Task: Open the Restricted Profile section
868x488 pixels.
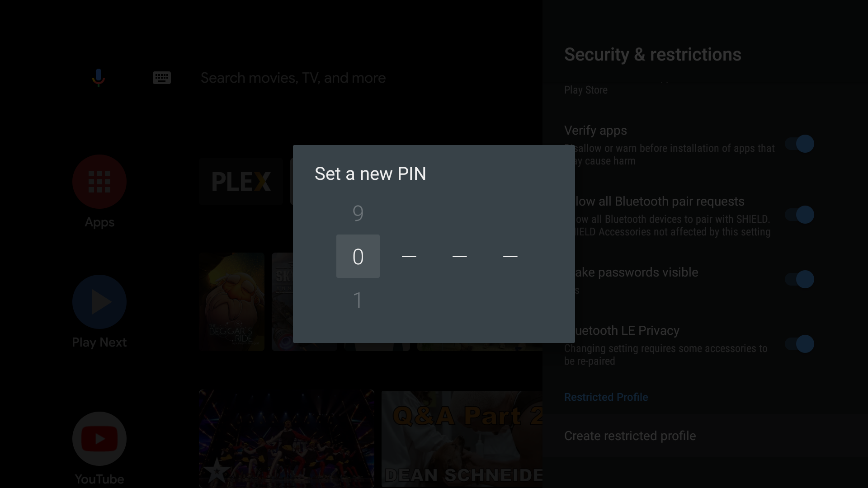Action: (606, 397)
